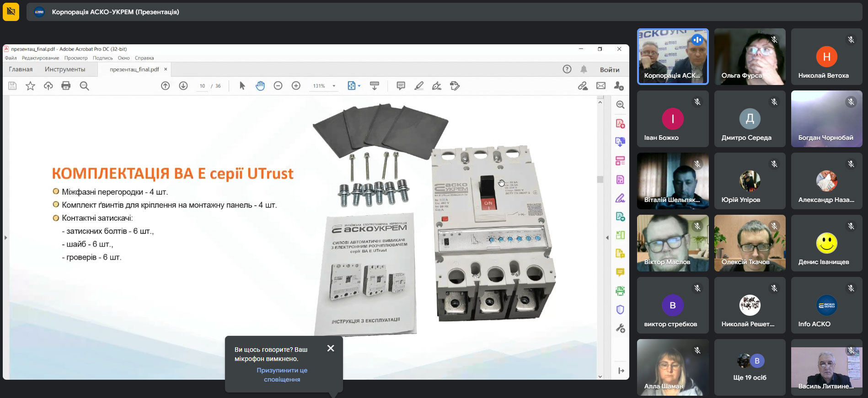
Task: Print the document with the printer icon
Action: pos(66,86)
